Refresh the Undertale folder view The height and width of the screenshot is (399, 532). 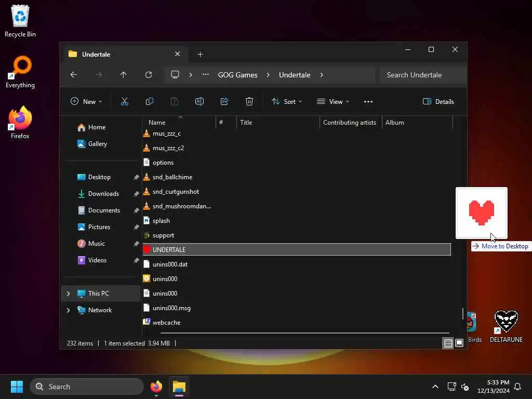149,75
